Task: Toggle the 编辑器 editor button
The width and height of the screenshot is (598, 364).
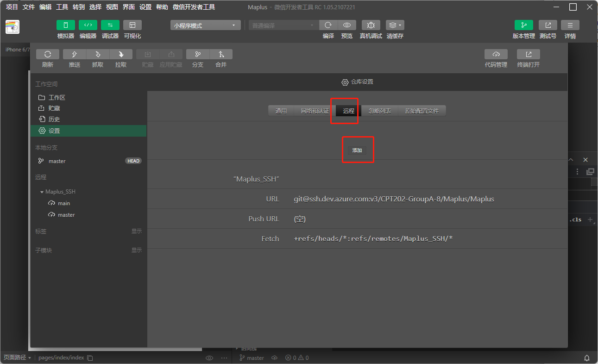Action: coord(88,25)
